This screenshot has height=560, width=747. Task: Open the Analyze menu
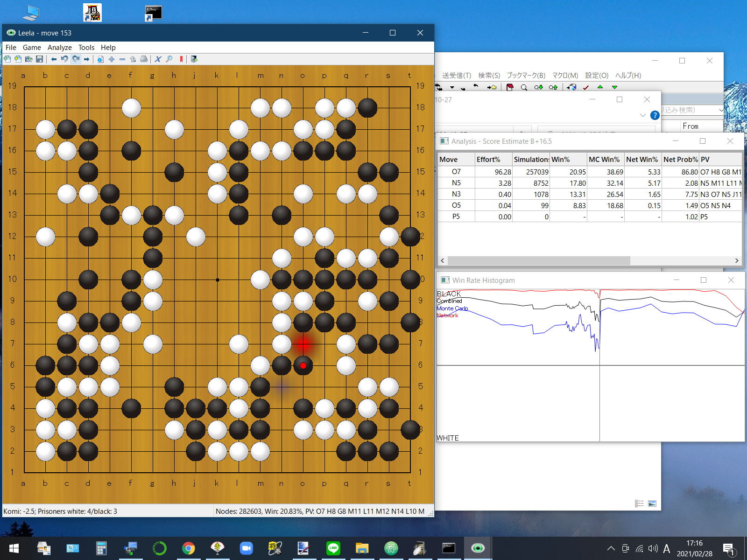point(59,48)
